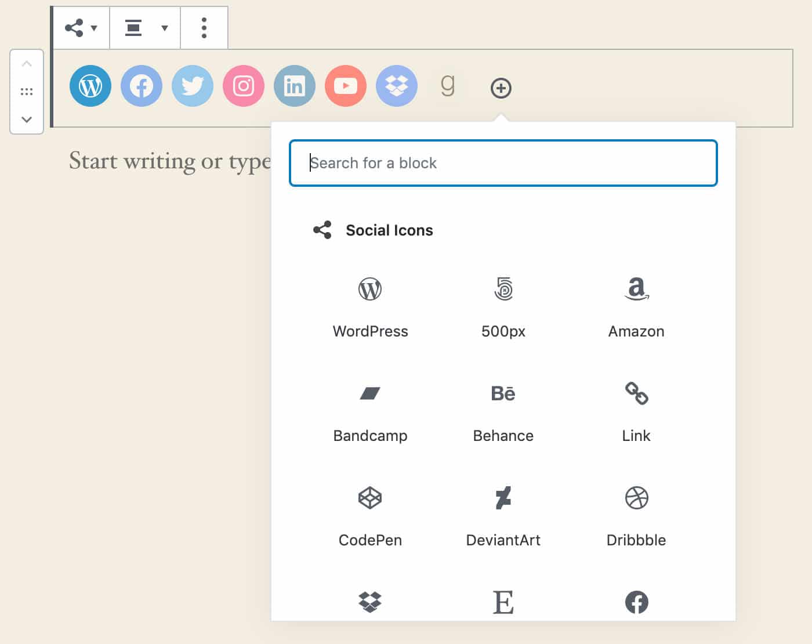
Task: Select the Twitter icon
Action: (x=192, y=86)
